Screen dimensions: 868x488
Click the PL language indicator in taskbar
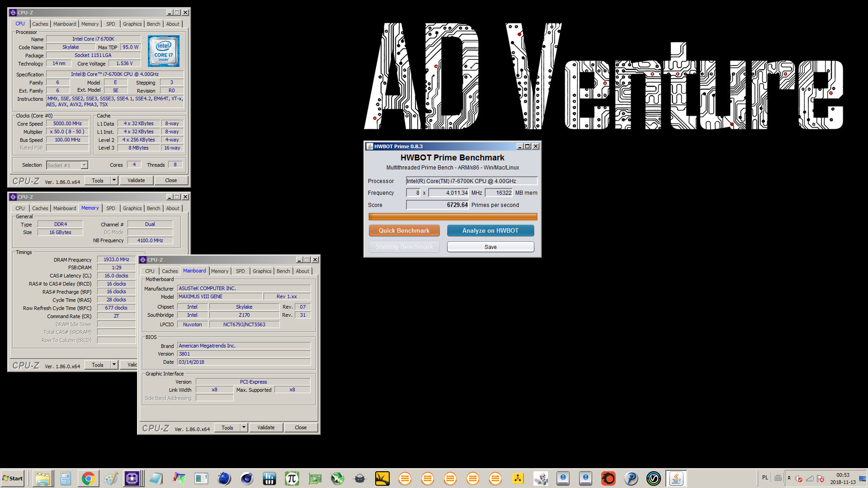(765, 478)
